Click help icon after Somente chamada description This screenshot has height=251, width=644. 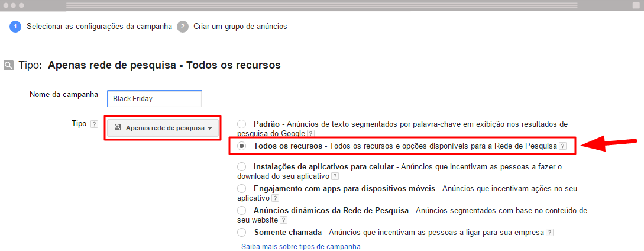click(x=550, y=232)
